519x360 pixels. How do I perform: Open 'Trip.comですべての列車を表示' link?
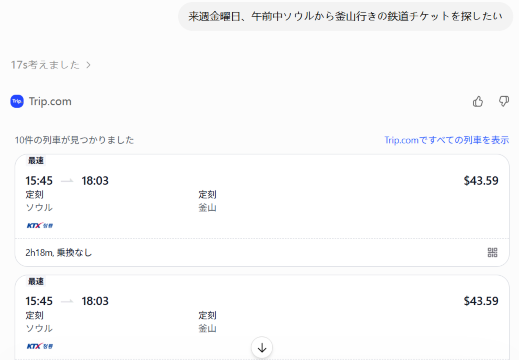tap(447, 140)
